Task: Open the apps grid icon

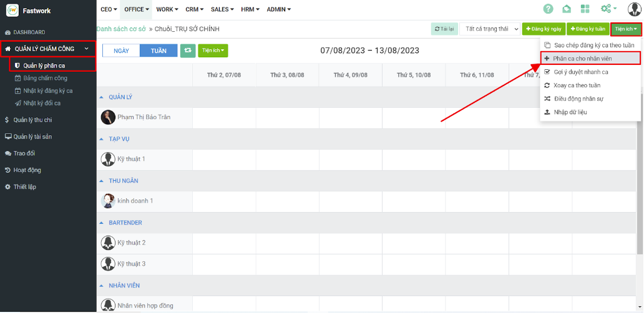Action: click(585, 9)
